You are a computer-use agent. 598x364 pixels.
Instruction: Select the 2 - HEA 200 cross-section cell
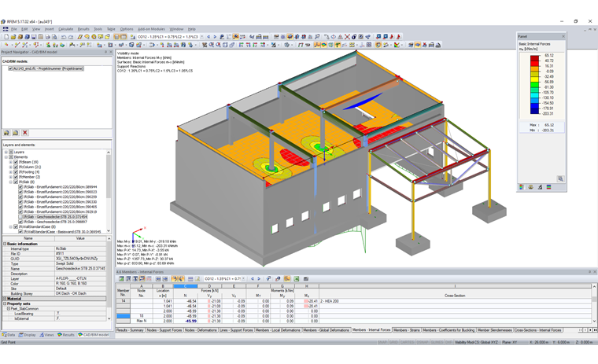click(x=455, y=301)
